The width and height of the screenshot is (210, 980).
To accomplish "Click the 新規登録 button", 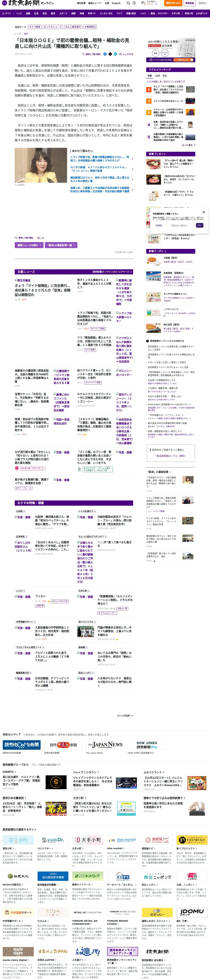I will pos(189,3).
